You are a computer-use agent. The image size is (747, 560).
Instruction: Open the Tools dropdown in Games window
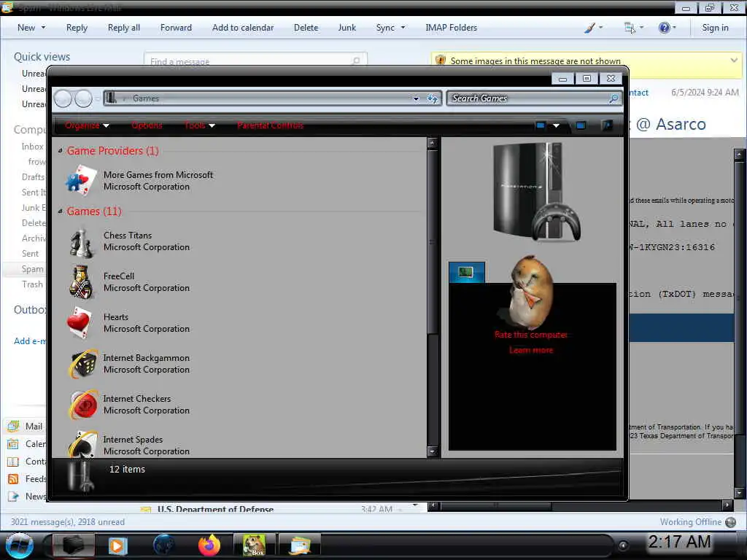(200, 125)
